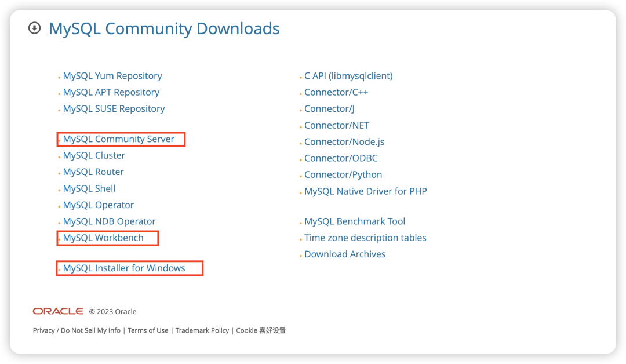Click the MySQL Community Downloads heading
The width and height of the screenshot is (626, 364).
click(164, 29)
